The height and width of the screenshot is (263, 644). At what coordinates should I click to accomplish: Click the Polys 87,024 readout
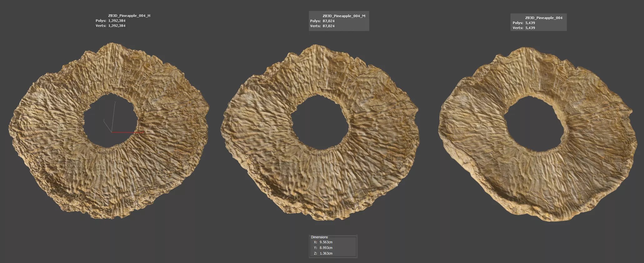329,21
